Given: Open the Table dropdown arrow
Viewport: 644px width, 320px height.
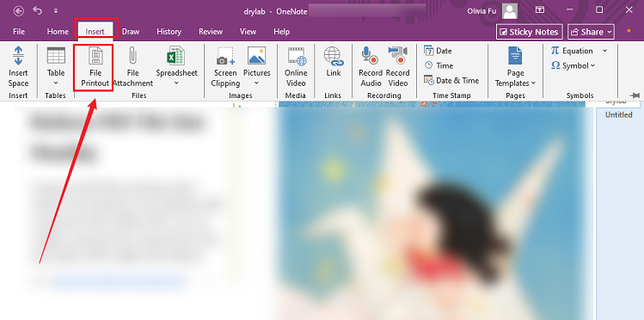Looking at the screenshot, I should tap(56, 83).
